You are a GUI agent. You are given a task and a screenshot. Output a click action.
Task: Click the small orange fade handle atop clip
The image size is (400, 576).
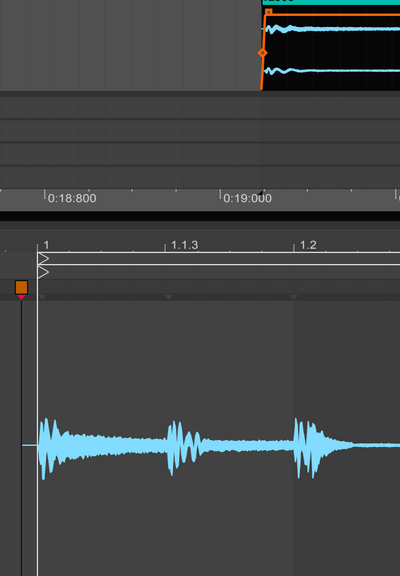pos(269,12)
